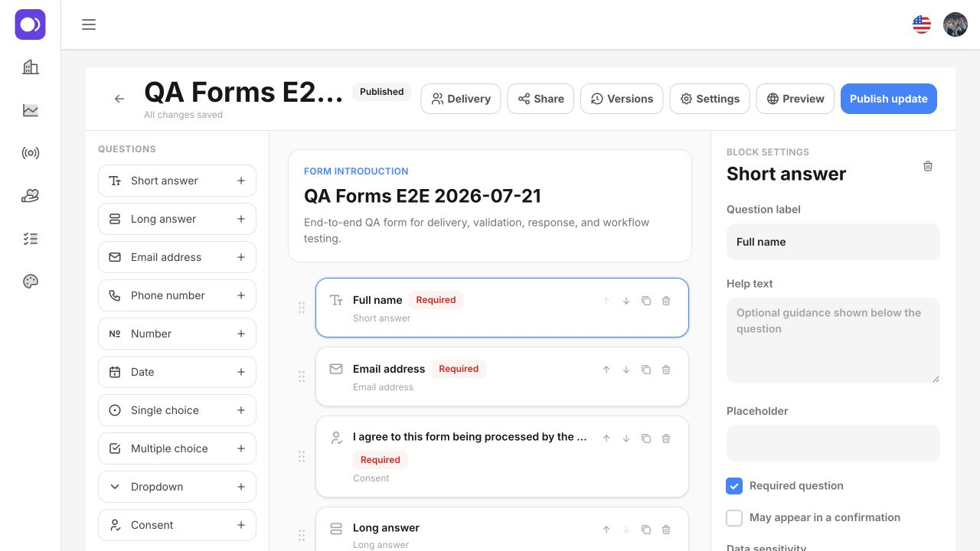Open the checklist tasks sidebar icon

[x=31, y=239]
